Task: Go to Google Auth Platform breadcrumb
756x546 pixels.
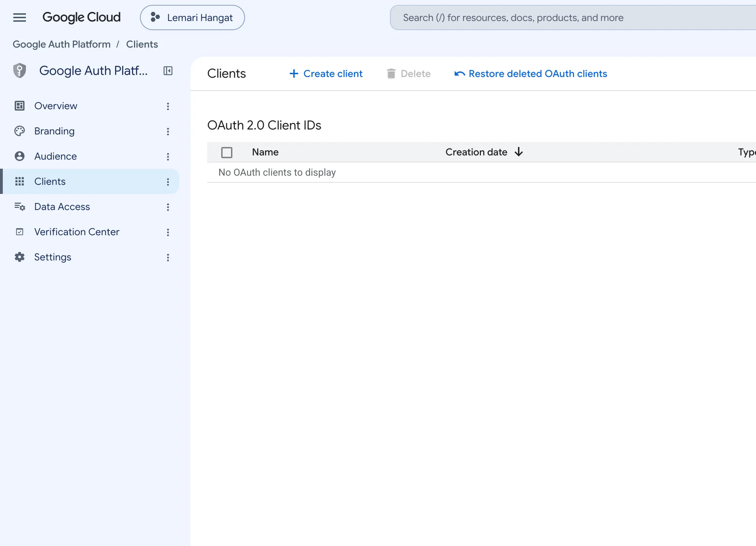Action: [62, 44]
